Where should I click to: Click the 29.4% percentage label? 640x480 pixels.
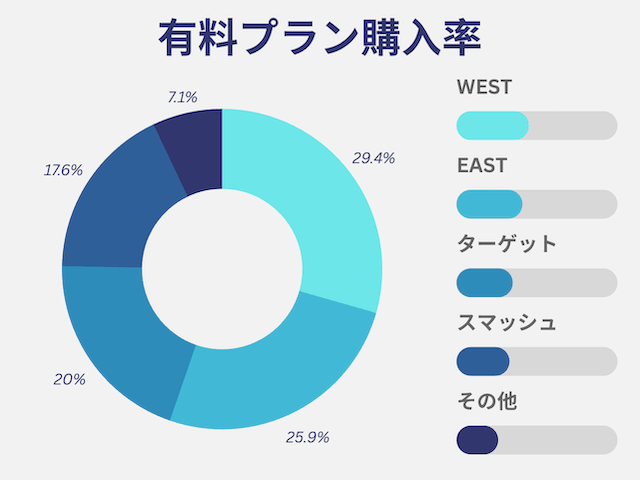tap(373, 158)
